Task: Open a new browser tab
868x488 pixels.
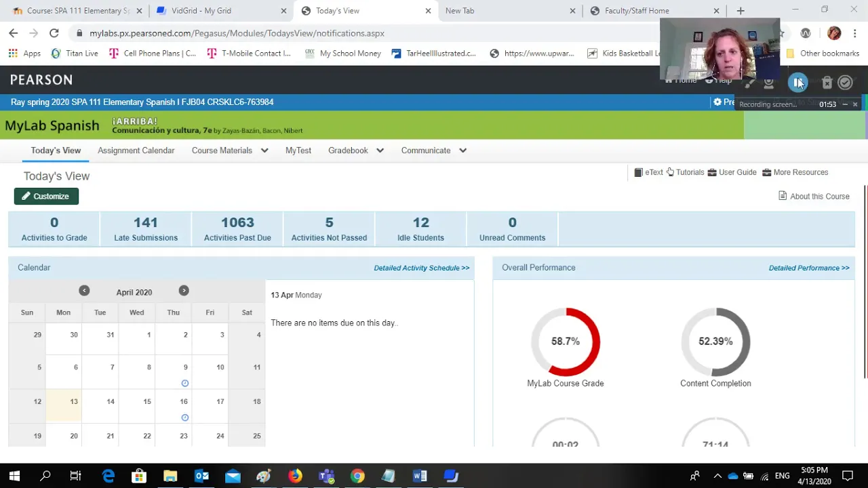Action: pos(741,11)
